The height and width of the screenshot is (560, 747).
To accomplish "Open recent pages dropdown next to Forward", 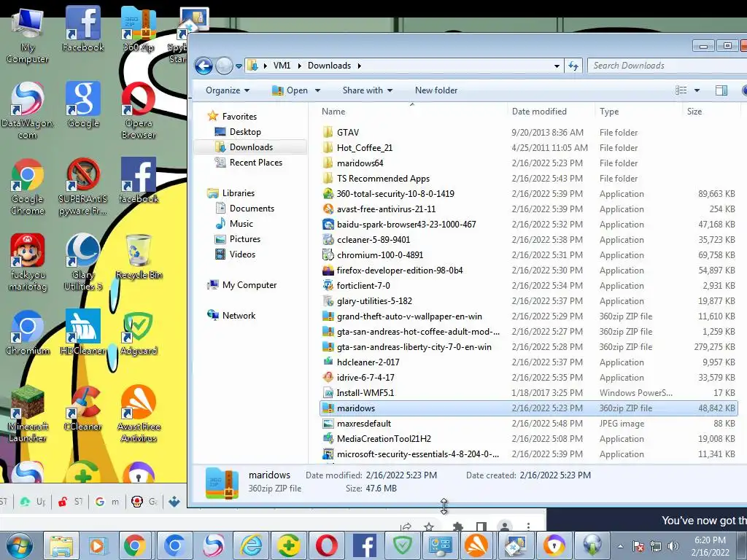I will (x=239, y=66).
